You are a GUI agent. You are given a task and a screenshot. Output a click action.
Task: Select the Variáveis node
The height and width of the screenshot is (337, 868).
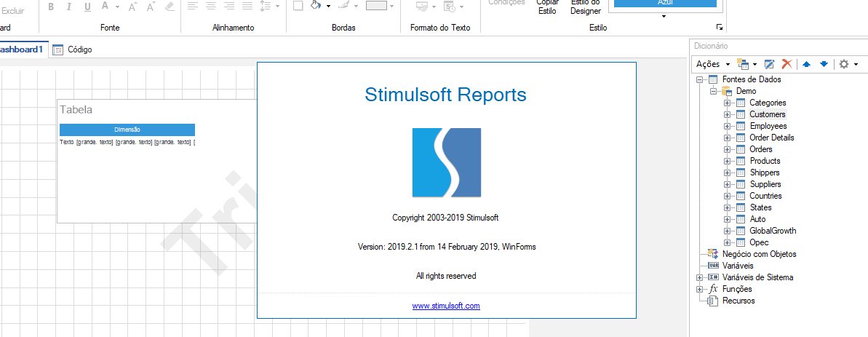[x=738, y=266]
